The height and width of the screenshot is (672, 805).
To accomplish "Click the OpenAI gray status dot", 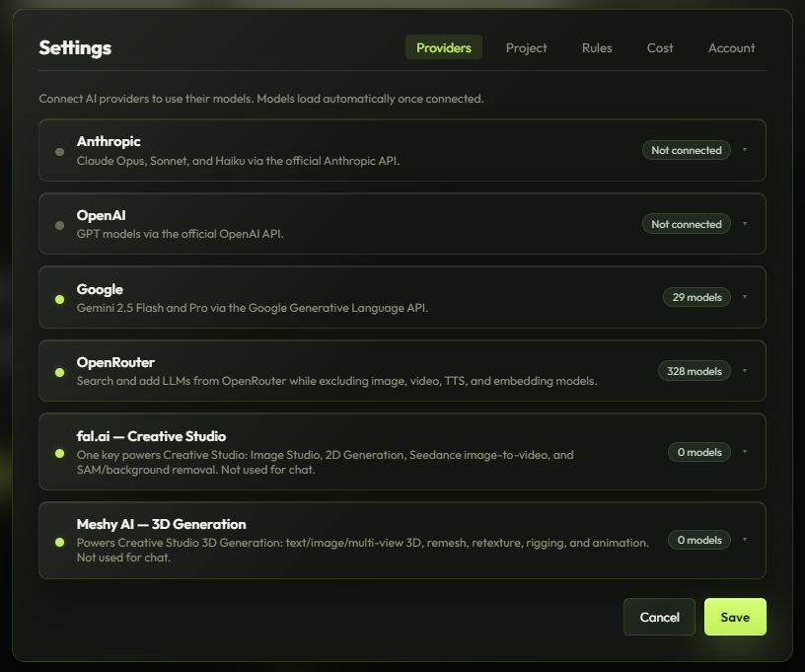I will click(x=59, y=225).
